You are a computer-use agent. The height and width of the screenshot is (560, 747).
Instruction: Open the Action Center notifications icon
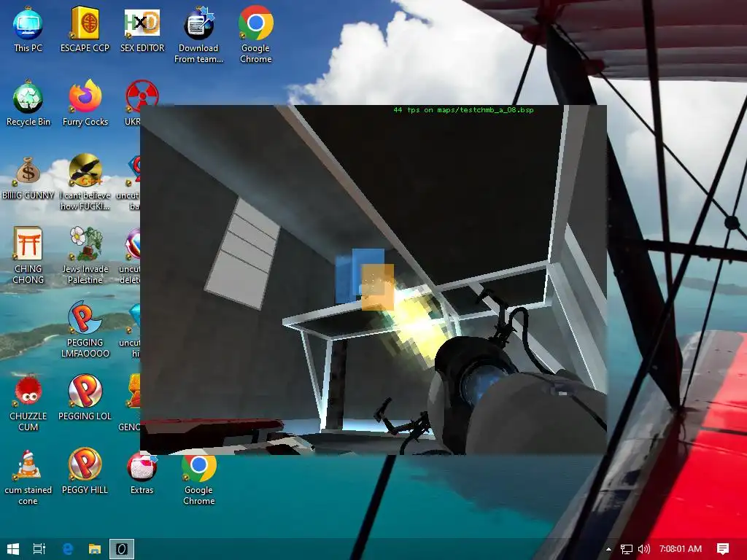723,549
